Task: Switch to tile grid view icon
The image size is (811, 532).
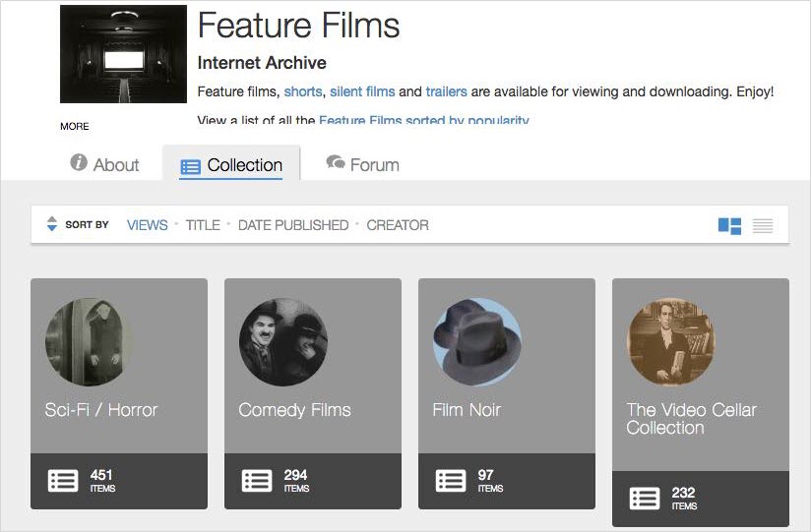Action: click(x=729, y=226)
